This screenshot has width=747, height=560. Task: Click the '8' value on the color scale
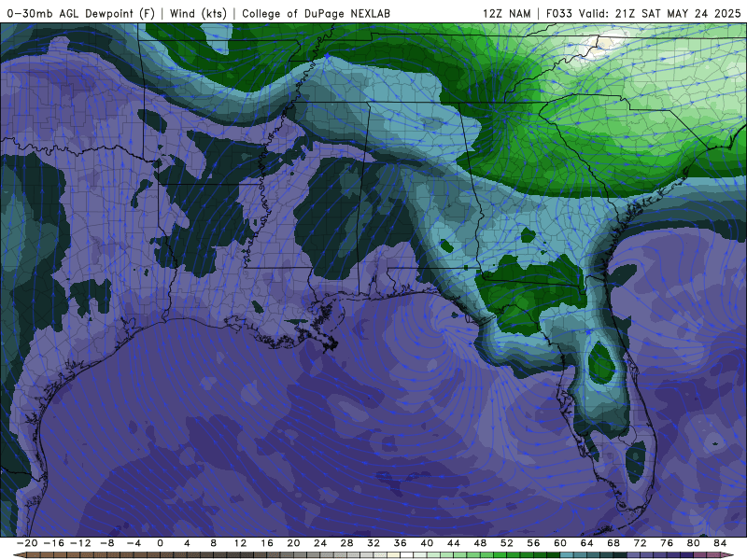[214, 543]
